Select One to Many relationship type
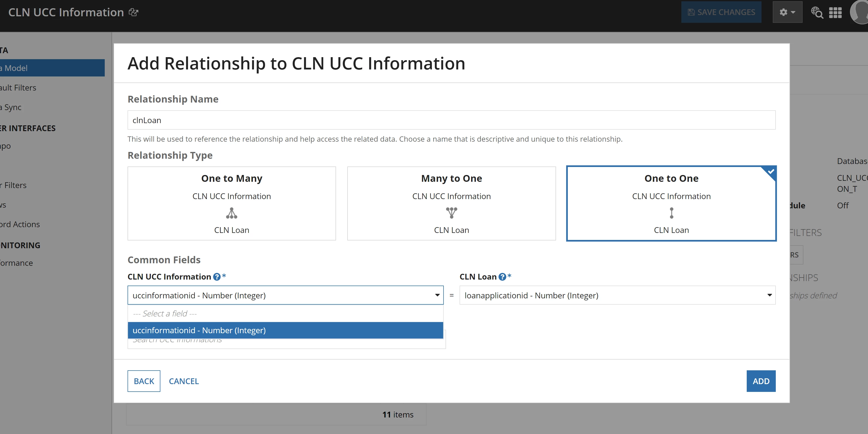 232,203
